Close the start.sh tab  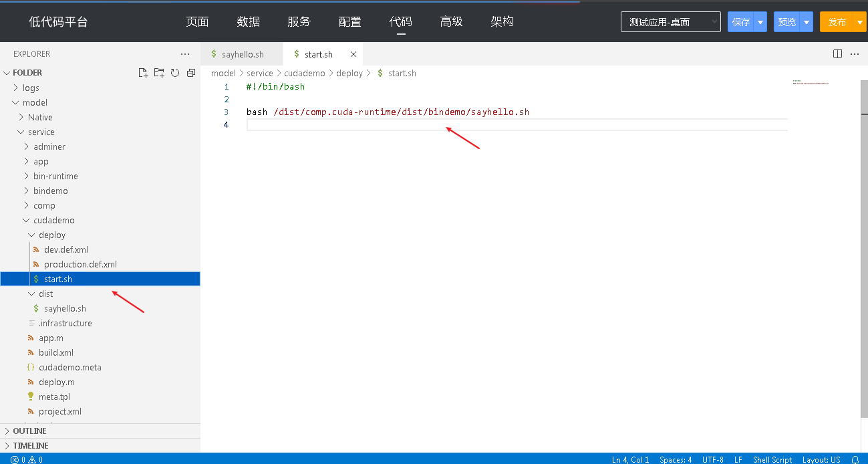pyautogui.click(x=353, y=54)
